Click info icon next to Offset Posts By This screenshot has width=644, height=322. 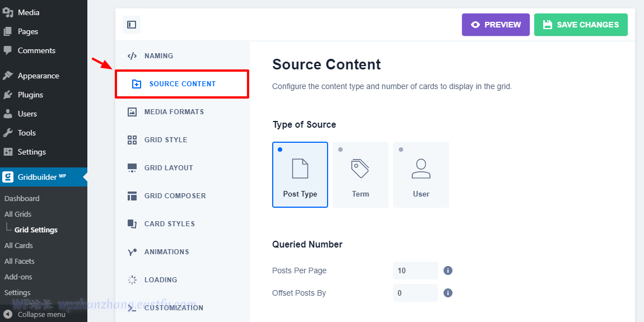[448, 293]
